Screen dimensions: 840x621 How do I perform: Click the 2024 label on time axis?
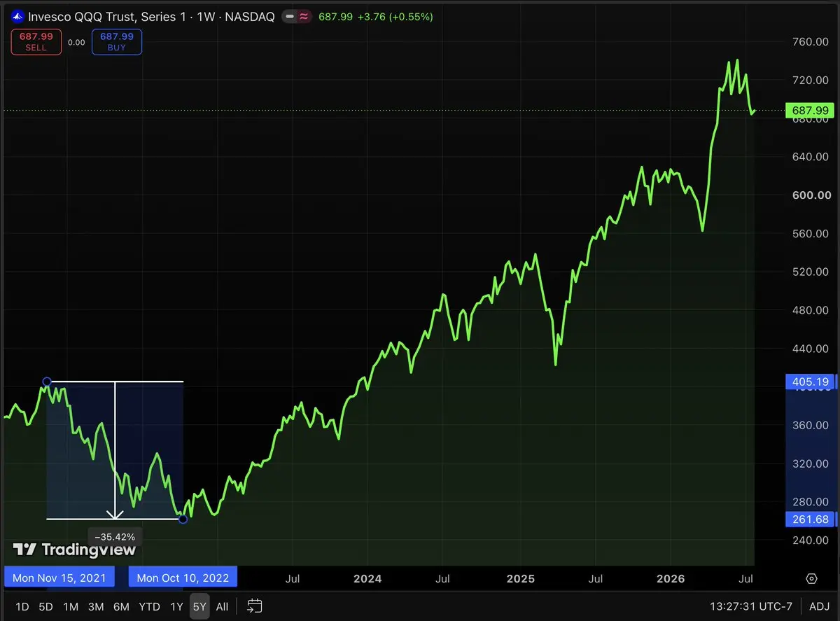367,578
